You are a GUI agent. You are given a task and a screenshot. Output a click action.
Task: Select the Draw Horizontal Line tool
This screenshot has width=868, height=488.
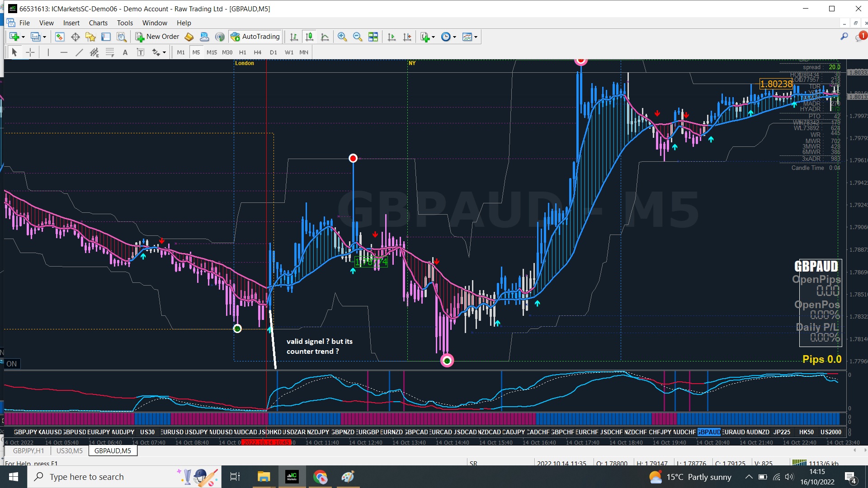(64, 52)
